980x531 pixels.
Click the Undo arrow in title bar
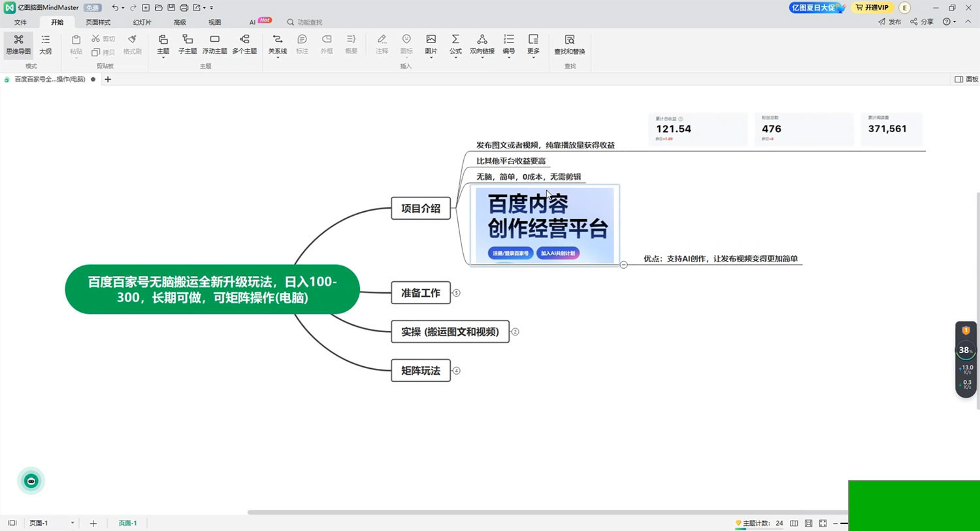click(116, 7)
